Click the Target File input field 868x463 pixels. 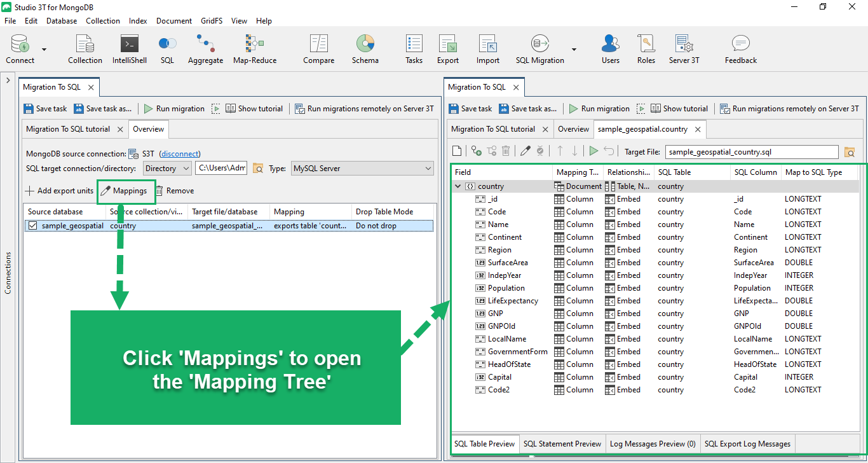(752, 152)
